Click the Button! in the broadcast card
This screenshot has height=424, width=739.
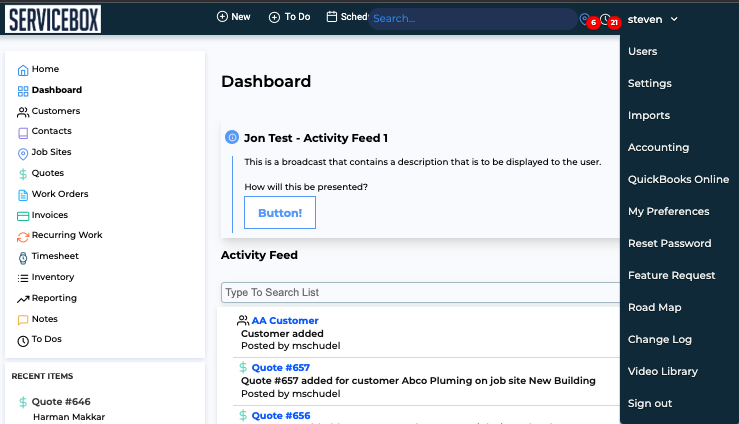279,213
